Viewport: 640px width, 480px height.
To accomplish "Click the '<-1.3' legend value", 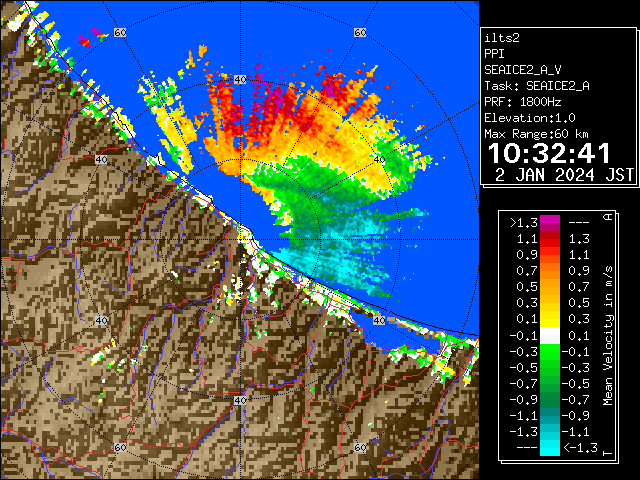I will (580, 447).
